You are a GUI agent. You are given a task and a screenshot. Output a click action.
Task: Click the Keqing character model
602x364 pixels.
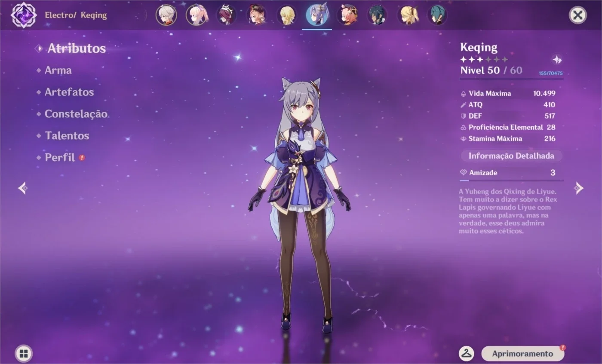click(300, 205)
